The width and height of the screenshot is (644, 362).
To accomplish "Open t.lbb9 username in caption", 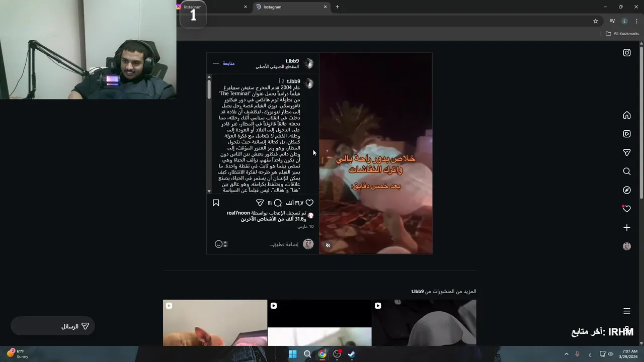I will pyautogui.click(x=293, y=81).
